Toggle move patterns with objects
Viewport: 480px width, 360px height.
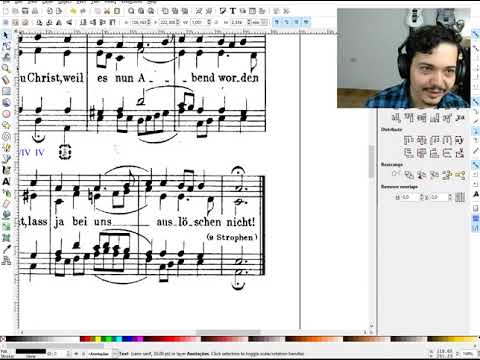[306, 23]
